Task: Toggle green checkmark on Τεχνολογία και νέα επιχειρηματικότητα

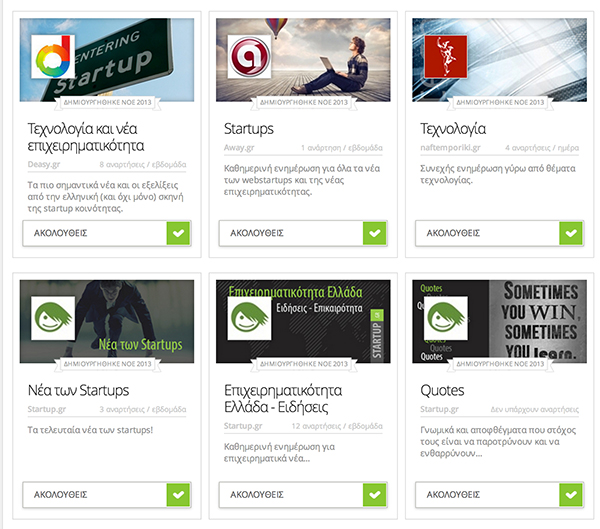Action: pyautogui.click(x=178, y=233)
